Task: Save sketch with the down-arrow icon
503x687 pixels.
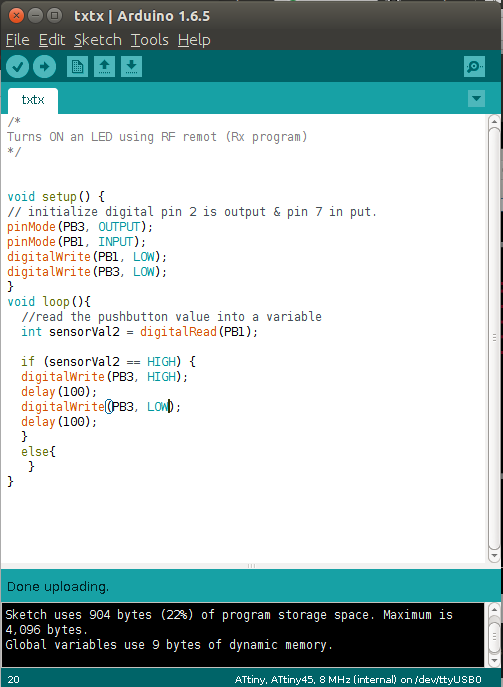Action: click(131, 67)
